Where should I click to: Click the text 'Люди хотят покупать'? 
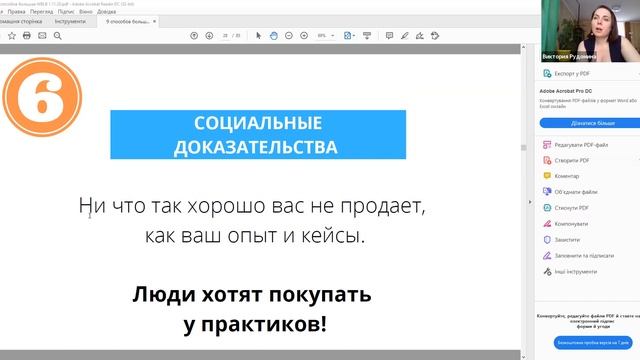252,294
